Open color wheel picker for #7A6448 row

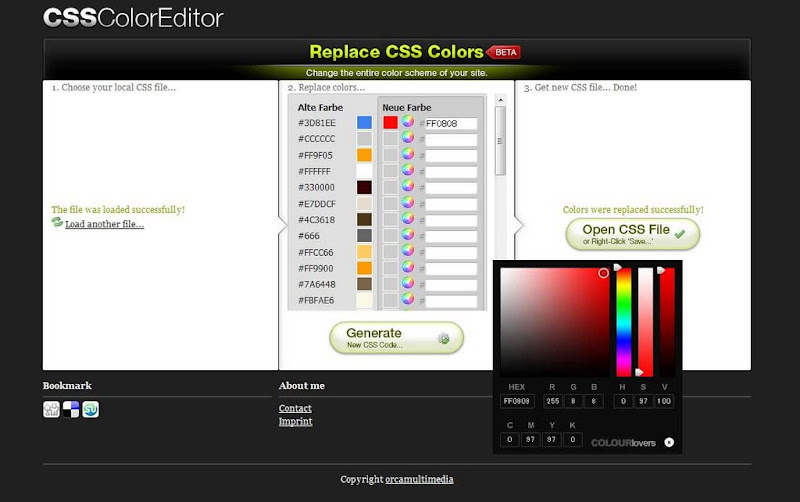(x=408, y=283)
